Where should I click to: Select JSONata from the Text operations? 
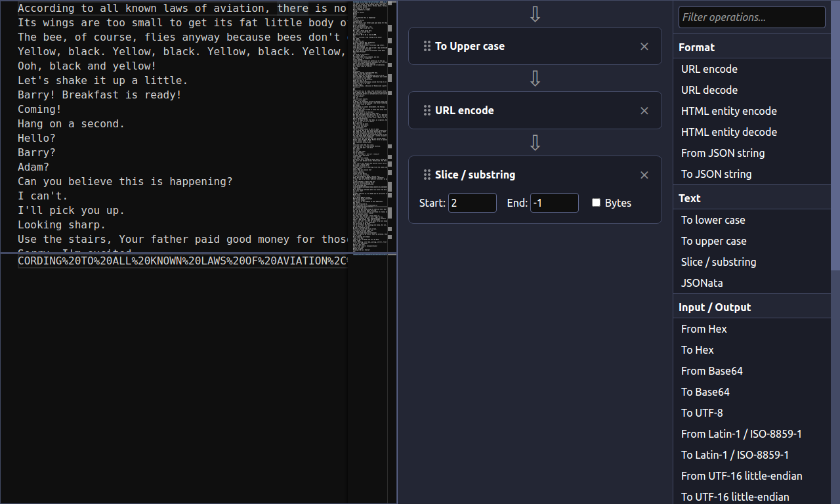(702, 283)
